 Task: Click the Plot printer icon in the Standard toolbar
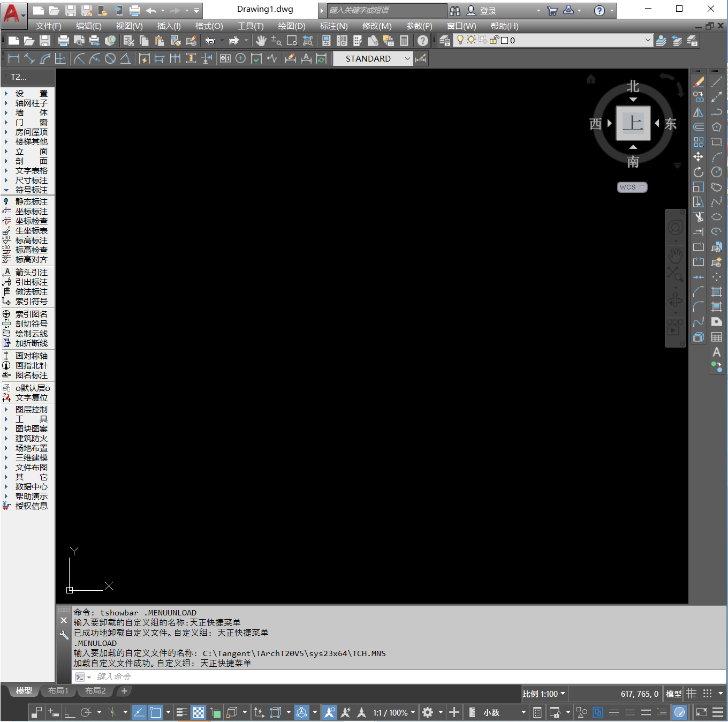click(x=63, y=41)
